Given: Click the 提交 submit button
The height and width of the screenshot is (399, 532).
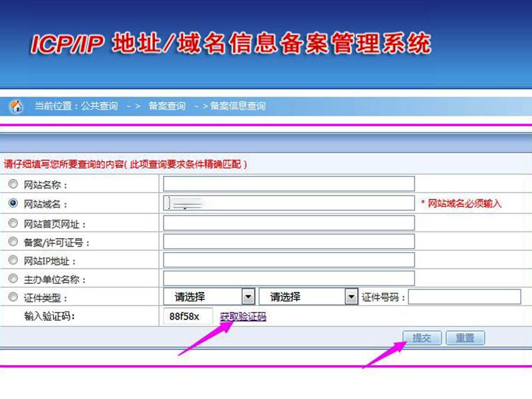Looking at the screenshot, I should pos(422,338).
